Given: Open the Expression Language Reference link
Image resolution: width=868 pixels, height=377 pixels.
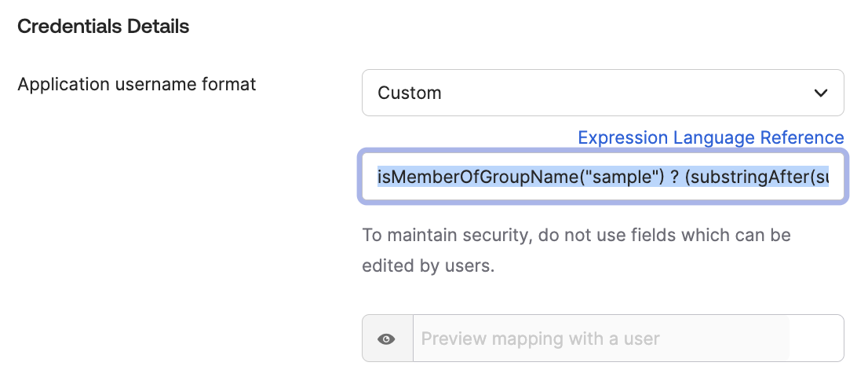Looking at the screenshot, I should 710,137.
